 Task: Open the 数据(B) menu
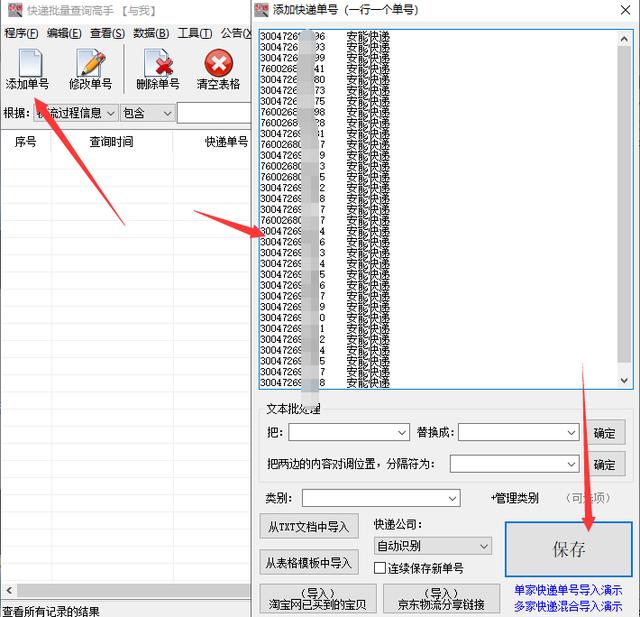point(151,33)
